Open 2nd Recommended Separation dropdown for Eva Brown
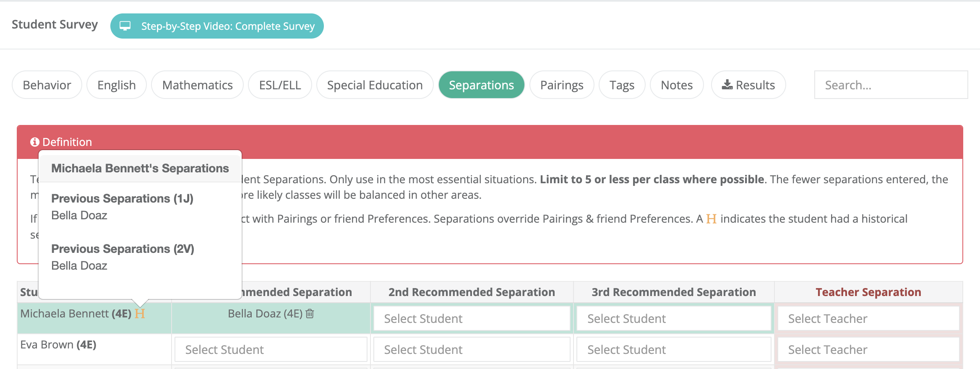 (472, 350)
